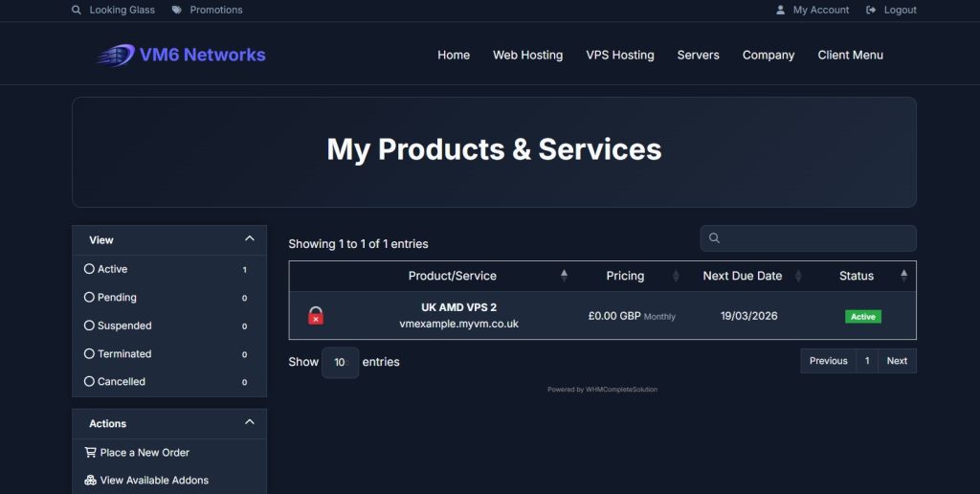The width and height of the screenshot is (980, 494).
Task: Collapse the View panel chevron
Action: click(x=250, y=238)
